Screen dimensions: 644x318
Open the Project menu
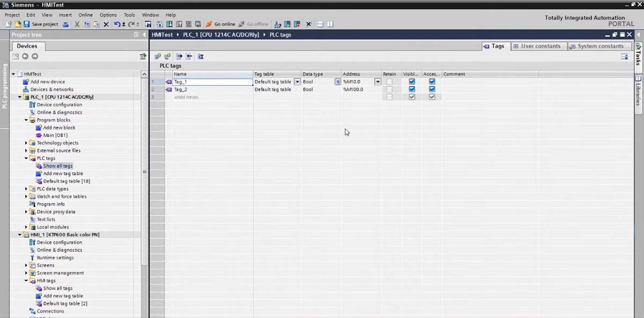(x=12, y=15)
